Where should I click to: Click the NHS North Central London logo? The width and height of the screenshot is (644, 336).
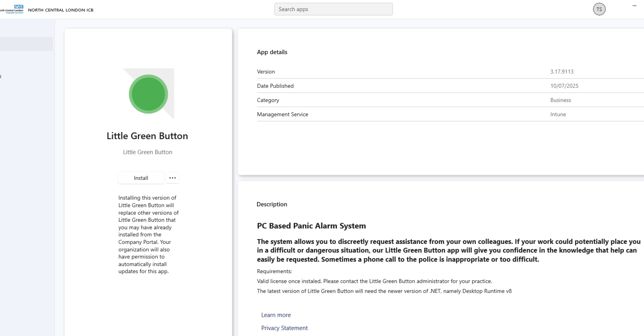click(x=12, y=9)
